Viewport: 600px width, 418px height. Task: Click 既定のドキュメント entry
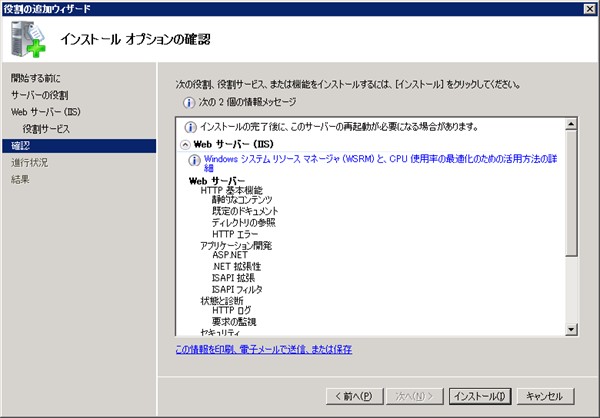pyautogui.click(x=245, y=211)
